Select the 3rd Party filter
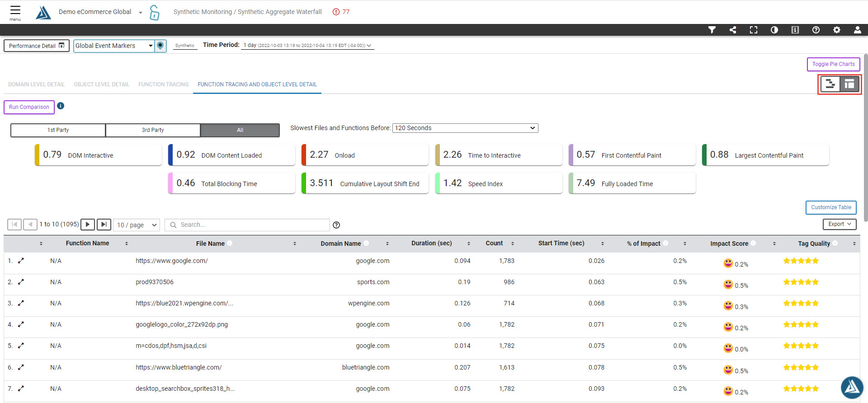 pyautogui.click(x=153, y=130)
